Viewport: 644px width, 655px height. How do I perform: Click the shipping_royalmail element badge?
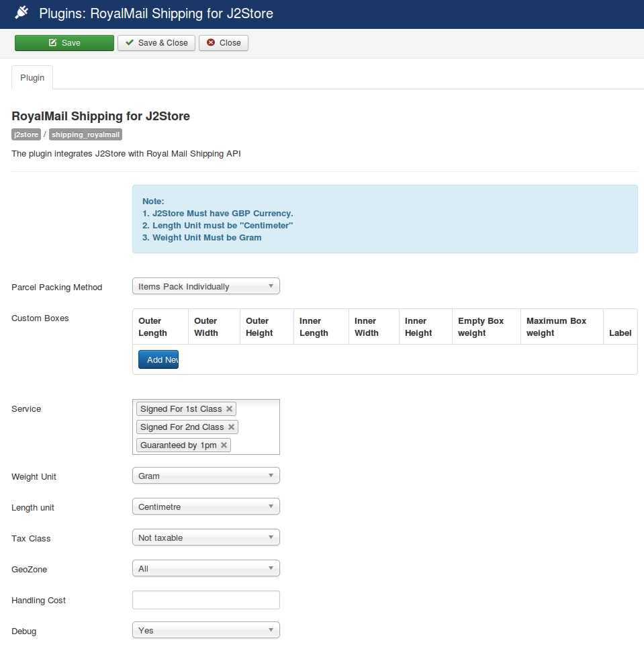click(x=85, y=135)
